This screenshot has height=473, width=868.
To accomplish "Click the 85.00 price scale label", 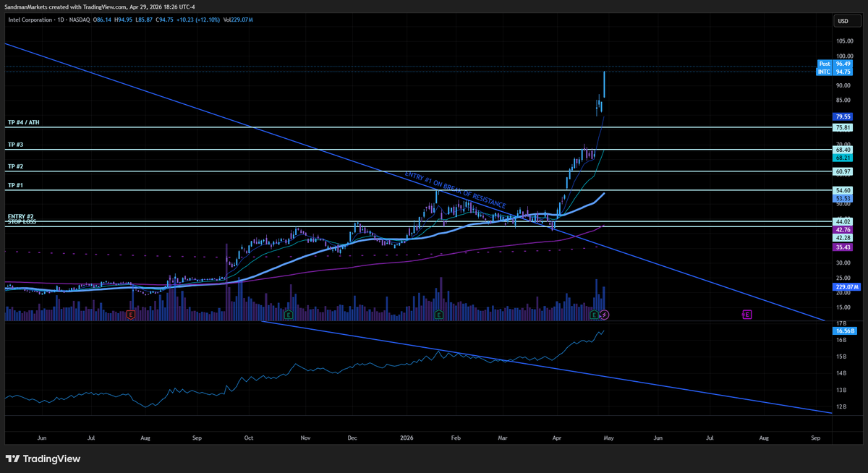I will [843, 100].
